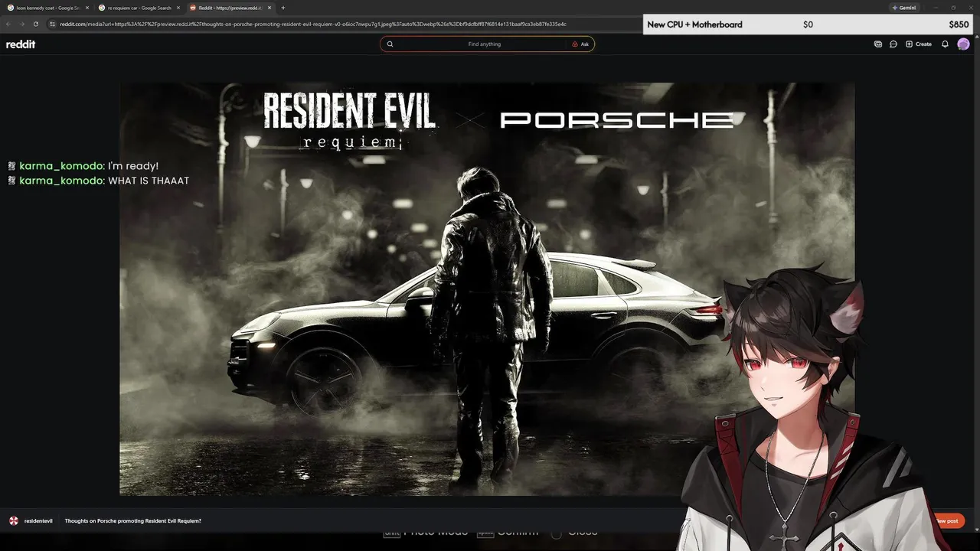Click the $0 current amount
The height and width of the screenshot is (551, 980).
click(x=808, y=24)
